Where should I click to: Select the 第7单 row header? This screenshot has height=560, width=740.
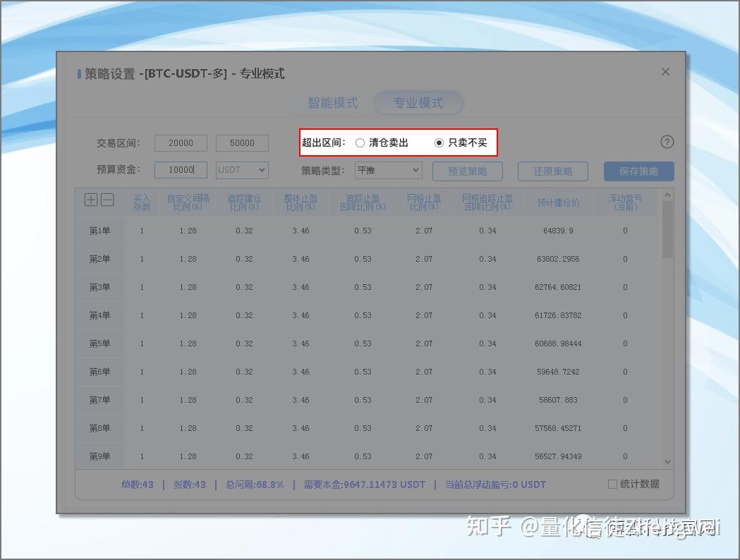[99, 400]
